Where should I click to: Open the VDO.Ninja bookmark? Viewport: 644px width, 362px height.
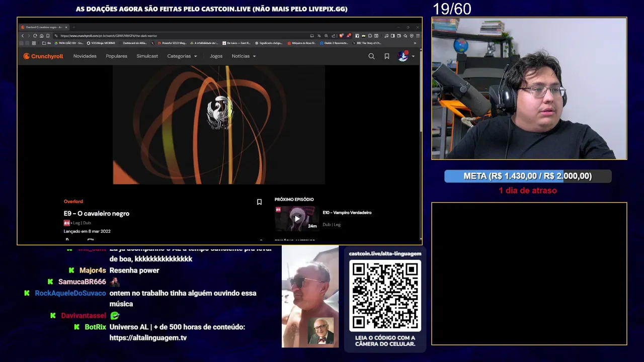101,43
